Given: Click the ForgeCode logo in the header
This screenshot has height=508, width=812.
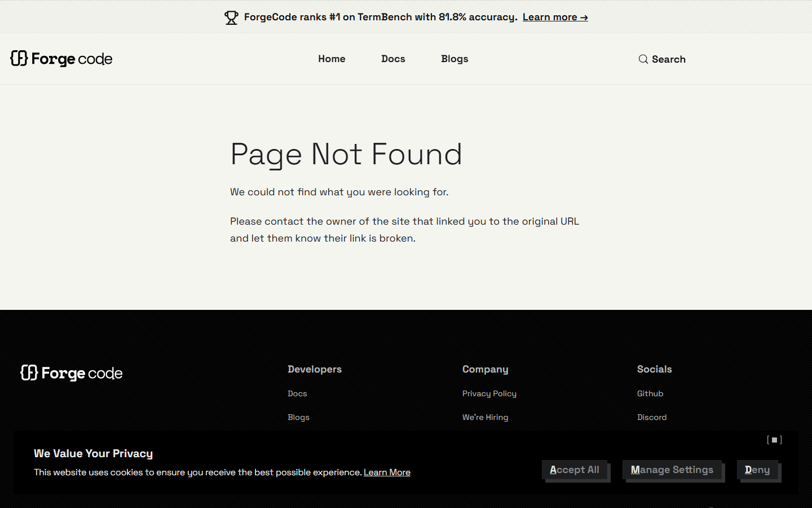Looking at the screenshot, I should 61,59.
